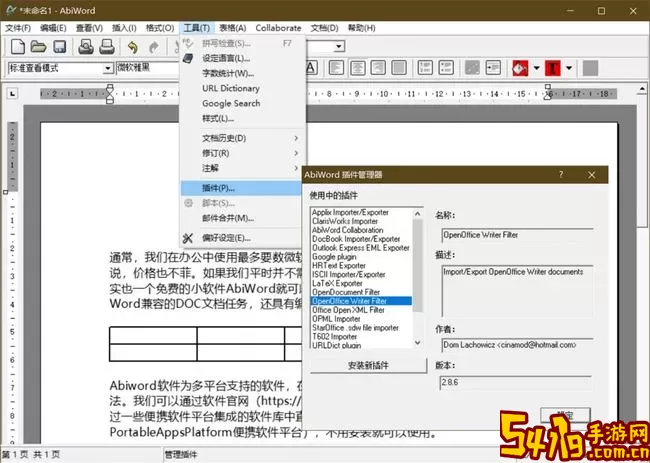The height and width of the screenshot is (463, 650).
Task: Click the Preferences scissors-tools icon
Action: pos(188,238)
